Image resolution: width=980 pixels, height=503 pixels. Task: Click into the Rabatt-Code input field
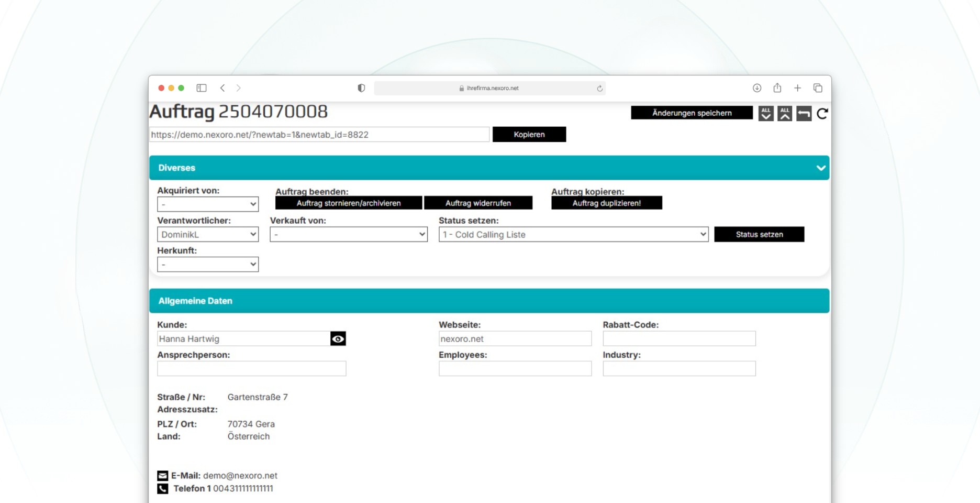click(x=679, y=339)
